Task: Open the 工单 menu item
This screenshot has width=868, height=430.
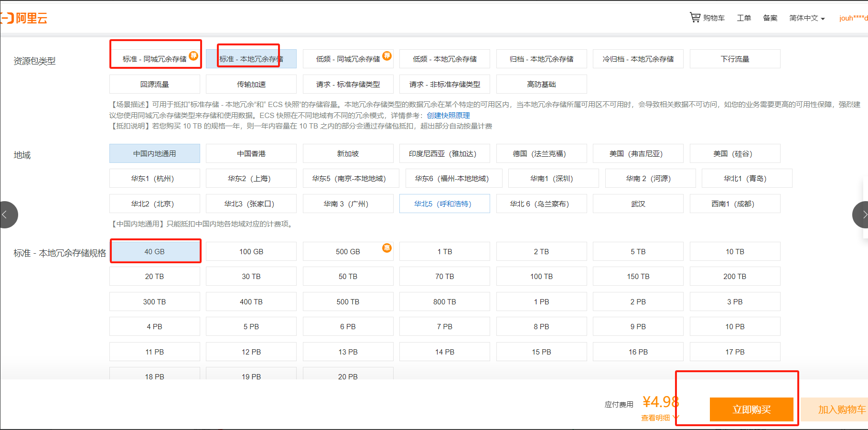Action: (x=743, y=18)
